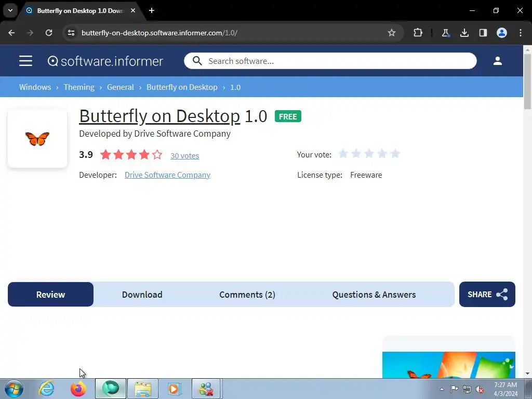Show hidden tray icons arrow
Image resolution: width=532 pixels, height=399 pixels.
click(x=442, y=389)
